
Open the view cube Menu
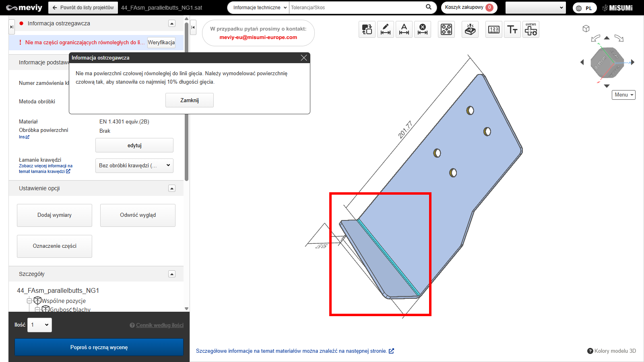tap(623, 95)
